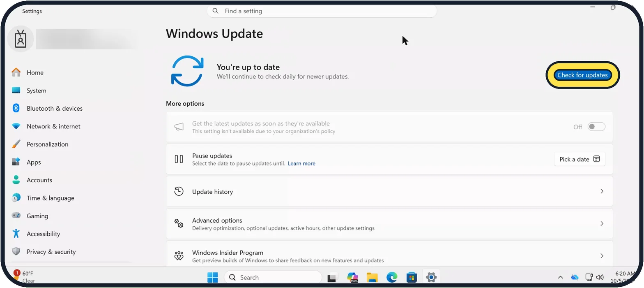The width and height of the screenshot is (644, 288).
Task: Click the volume speaker tray icon
Action: coord(600,277)
